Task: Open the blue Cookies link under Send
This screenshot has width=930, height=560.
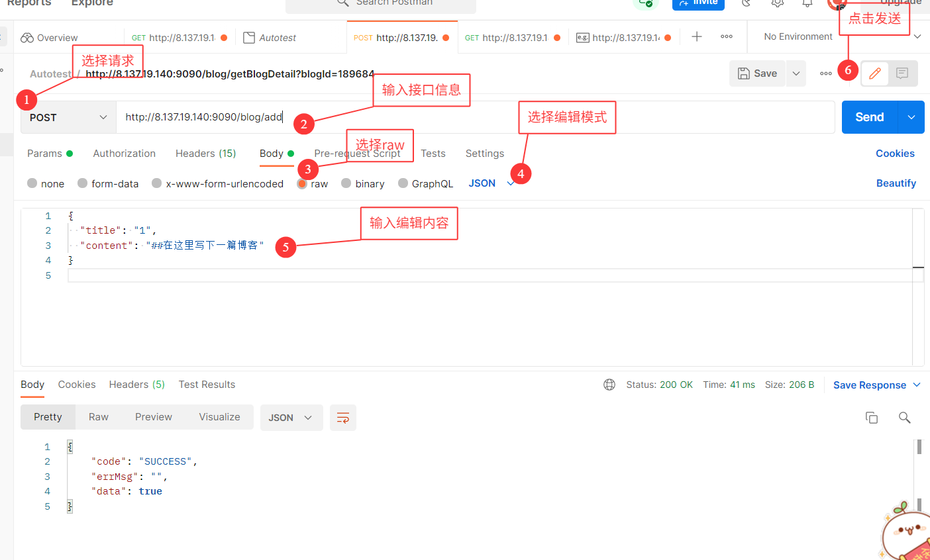Action: [895, 154]
